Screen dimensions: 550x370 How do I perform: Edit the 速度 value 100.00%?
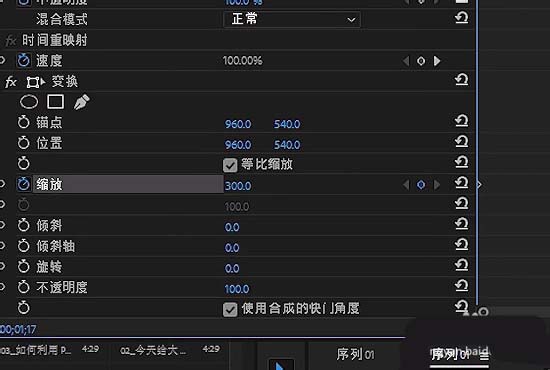pyautogui.click(x=242, y=61)
